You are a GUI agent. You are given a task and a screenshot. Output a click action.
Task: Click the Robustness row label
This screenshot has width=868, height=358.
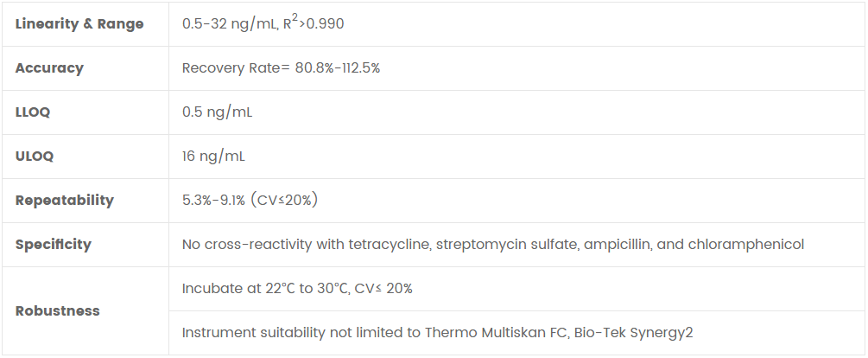click(57, 311)
